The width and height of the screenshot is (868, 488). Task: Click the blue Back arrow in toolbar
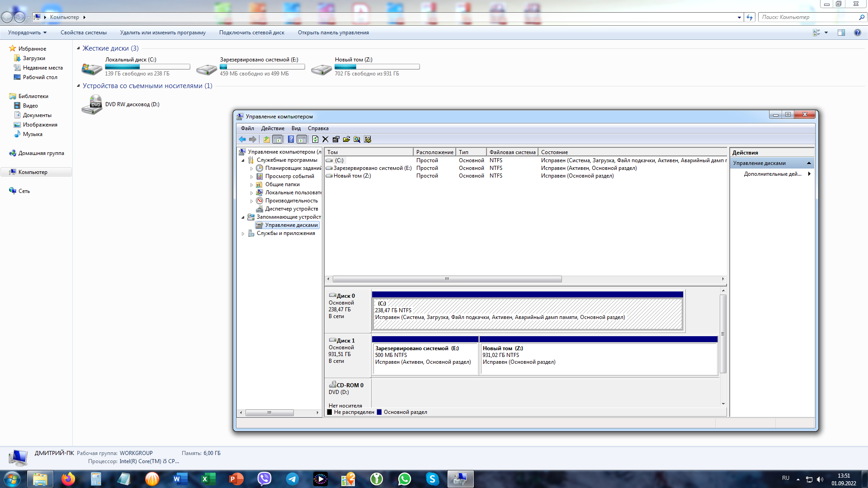coord(242,140)
